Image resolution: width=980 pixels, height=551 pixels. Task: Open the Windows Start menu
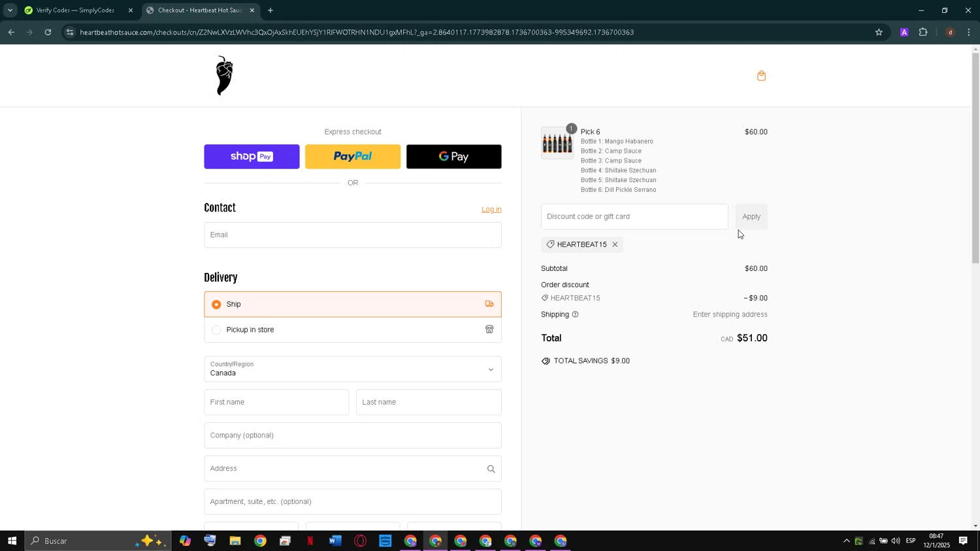12,541
